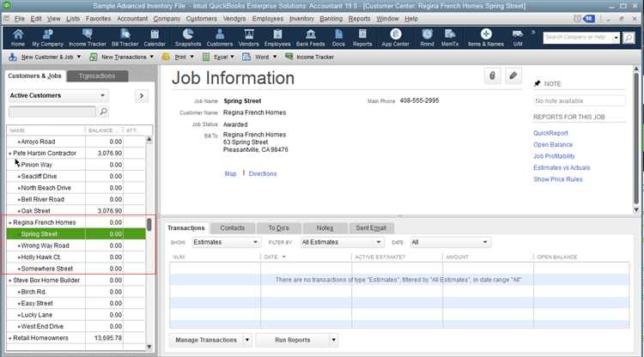Open the New Transactions dropdown

122,57
